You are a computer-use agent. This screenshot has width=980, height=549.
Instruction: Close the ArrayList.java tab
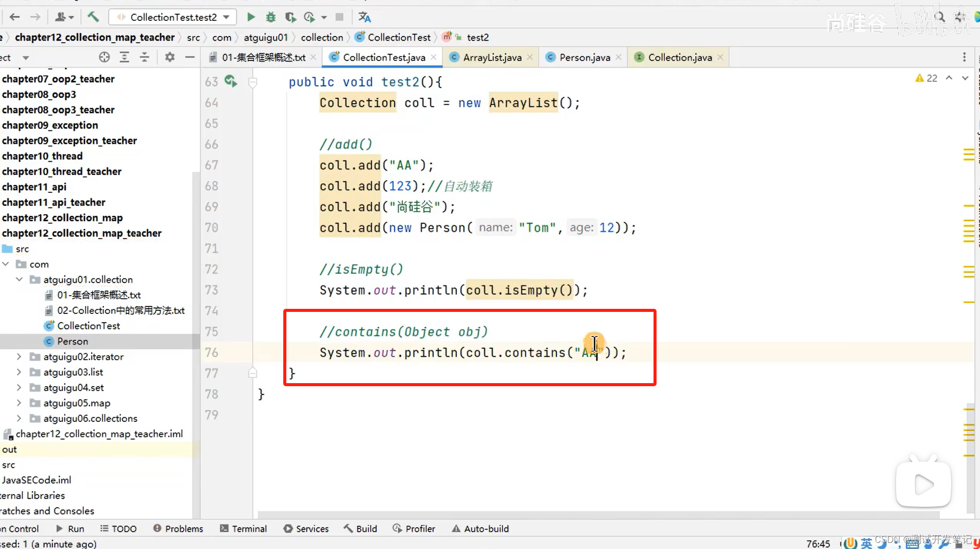(x=530, y=57)
